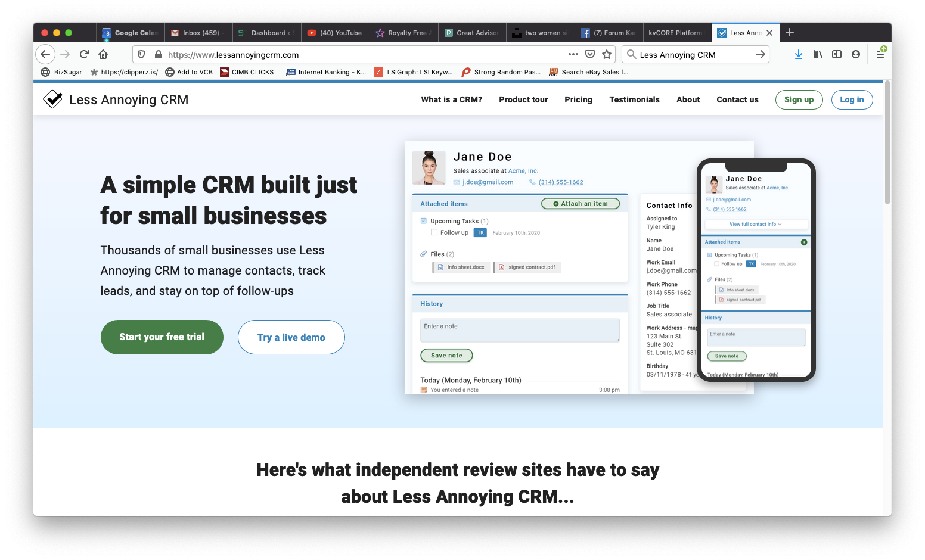Viewport: 925px width, 560px height.
Task: Click the Save note button
Action: tap(446, 356)
